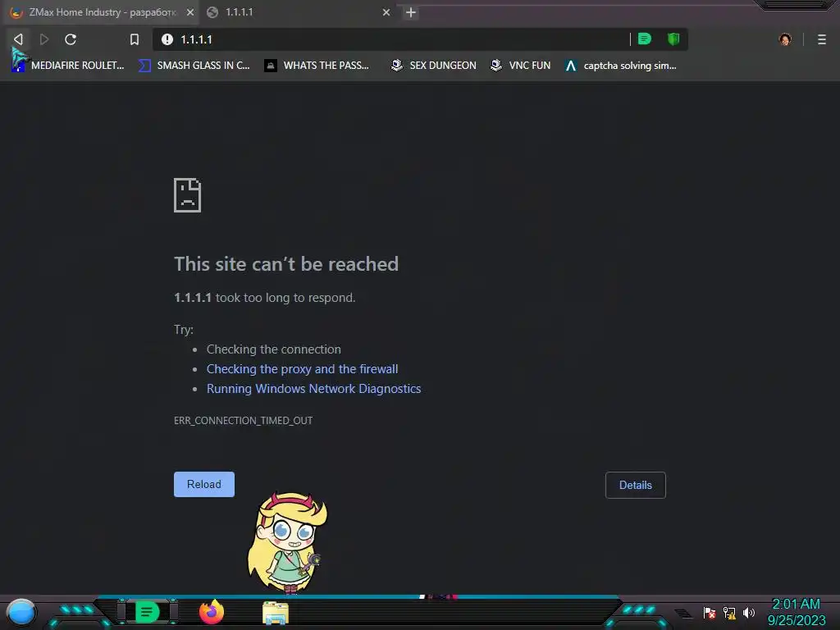Viewport: 840px width, 630px height.
Task: Open captcha solving sim... bookmark
Action: coord(620,66)
